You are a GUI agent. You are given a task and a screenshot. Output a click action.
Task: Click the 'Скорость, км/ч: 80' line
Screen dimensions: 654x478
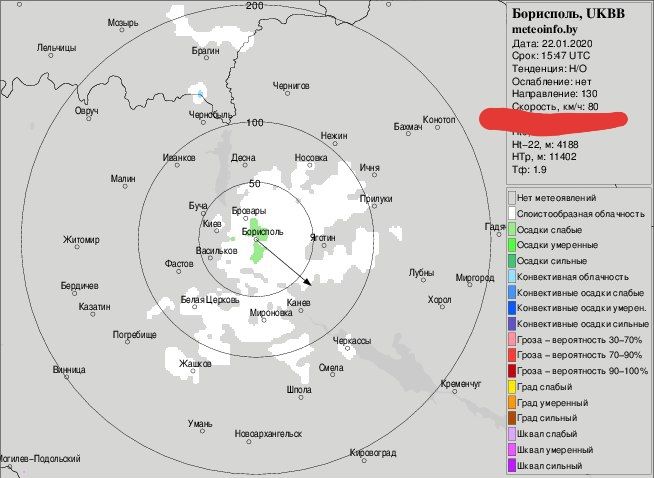coord(555,107)
